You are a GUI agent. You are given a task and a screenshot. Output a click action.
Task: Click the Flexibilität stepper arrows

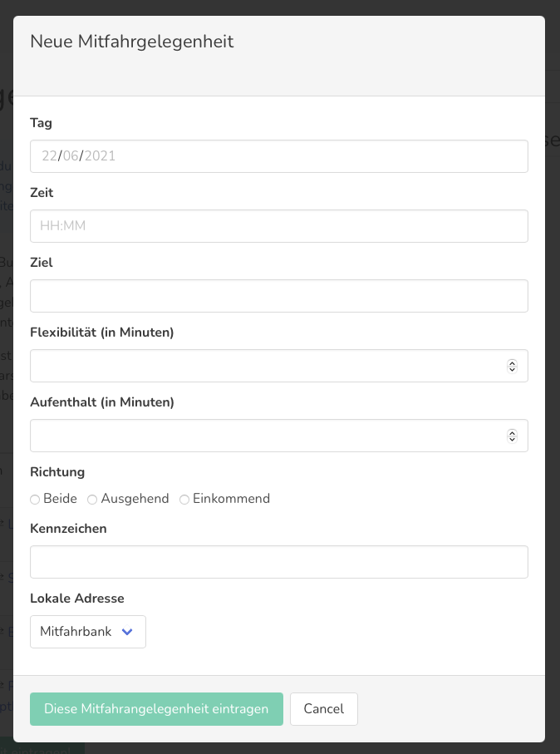[x=512, y=366]
